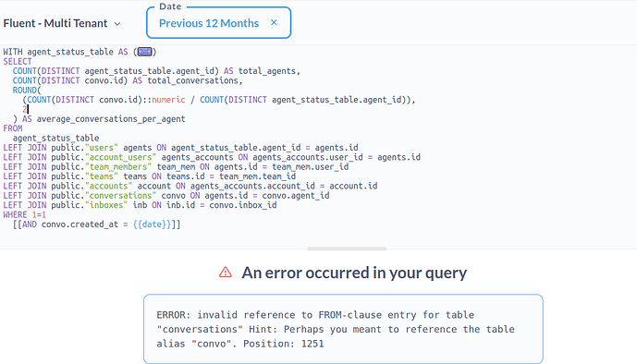637x364 pixels.
Task: Click the FROM keyword line
Action: tap(13, 128)
